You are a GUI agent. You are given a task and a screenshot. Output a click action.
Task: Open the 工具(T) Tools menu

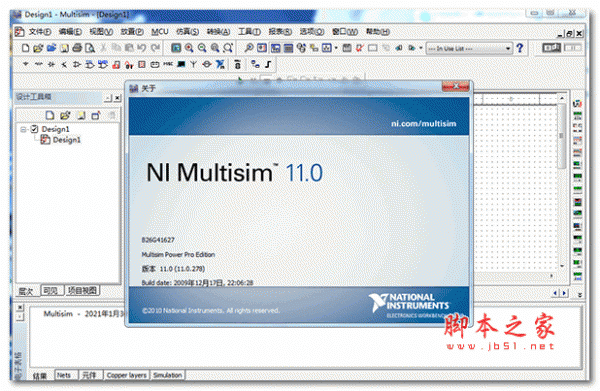249,32
